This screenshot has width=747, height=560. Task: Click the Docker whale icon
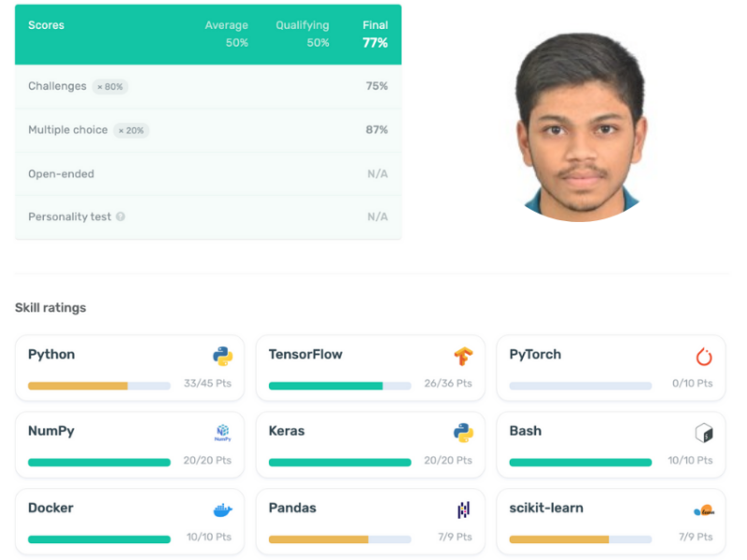222,510
